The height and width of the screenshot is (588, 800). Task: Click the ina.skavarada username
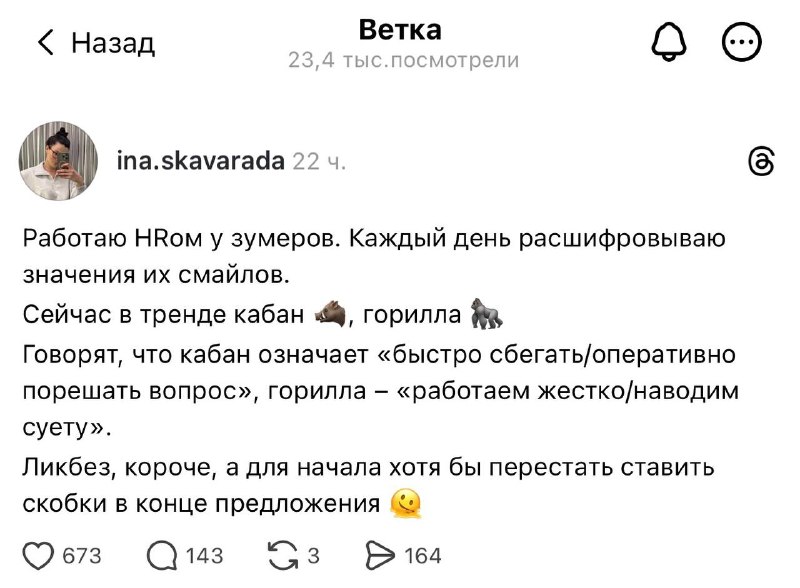click(201, 161)
